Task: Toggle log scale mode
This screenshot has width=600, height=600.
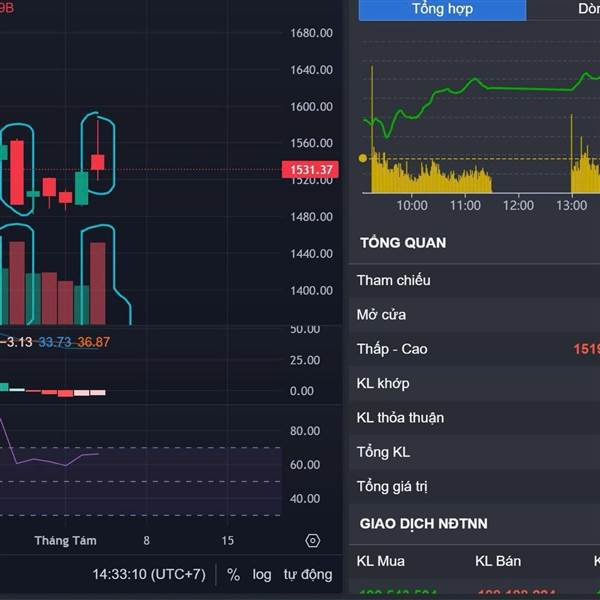Action: click(262, 574)
